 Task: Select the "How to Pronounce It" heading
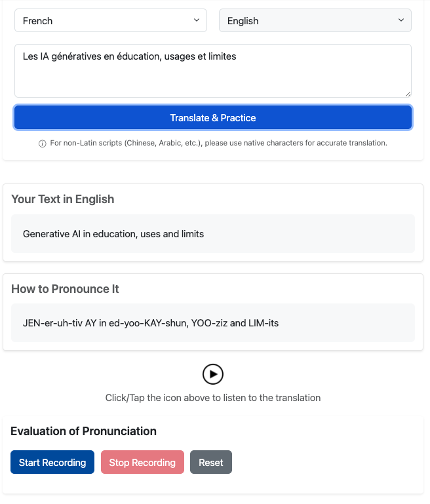(65, 289)
